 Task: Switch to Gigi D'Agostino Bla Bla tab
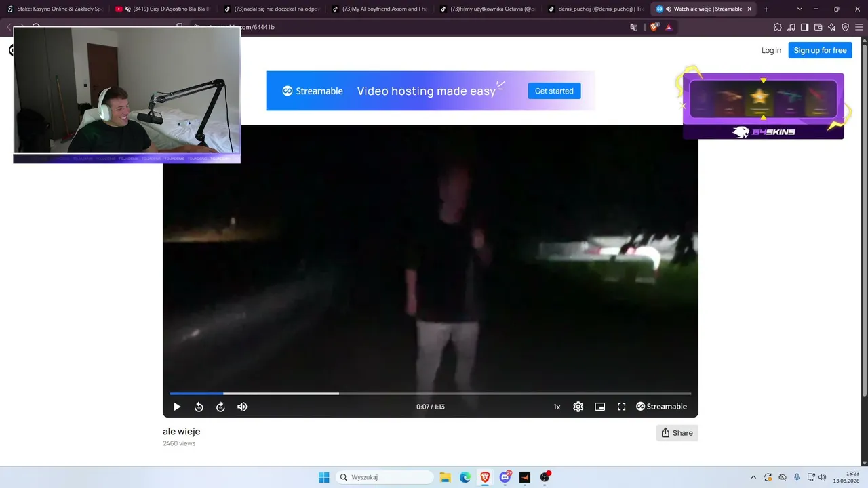tap(163, 9)
